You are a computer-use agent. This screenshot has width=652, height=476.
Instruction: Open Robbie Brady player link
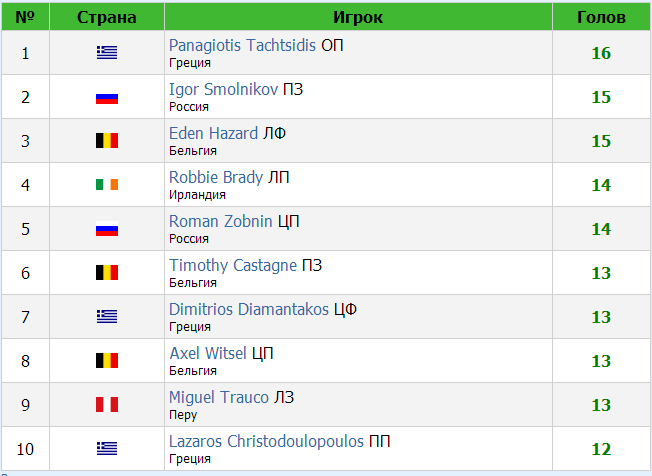coord(216,178)
